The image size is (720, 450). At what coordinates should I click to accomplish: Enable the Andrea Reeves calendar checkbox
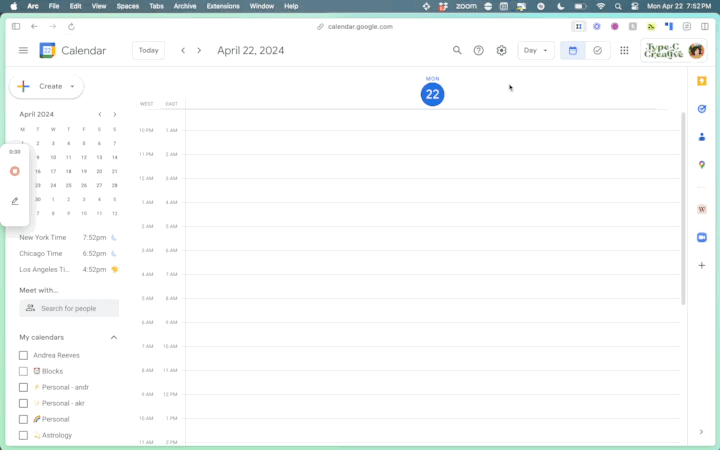[24, 355]
